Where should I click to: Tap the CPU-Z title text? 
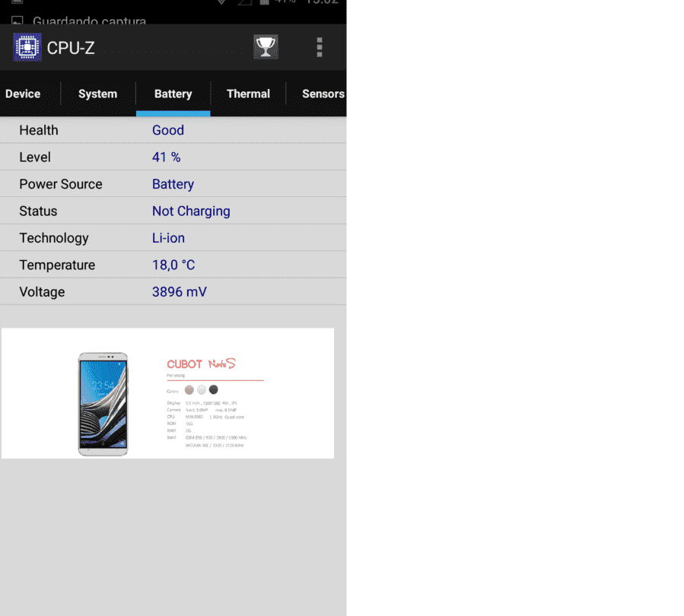[x=71, y=48]
